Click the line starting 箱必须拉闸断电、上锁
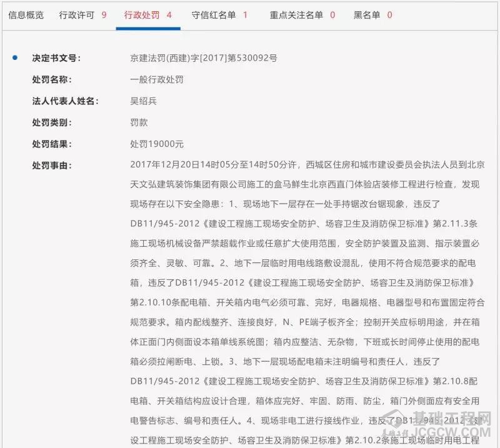 [285, 362]
